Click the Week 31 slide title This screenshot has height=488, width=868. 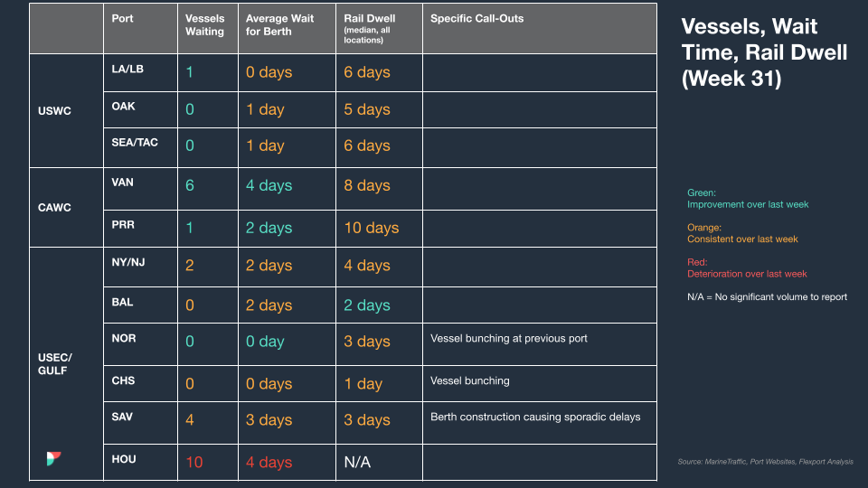(x=764, y=52)
